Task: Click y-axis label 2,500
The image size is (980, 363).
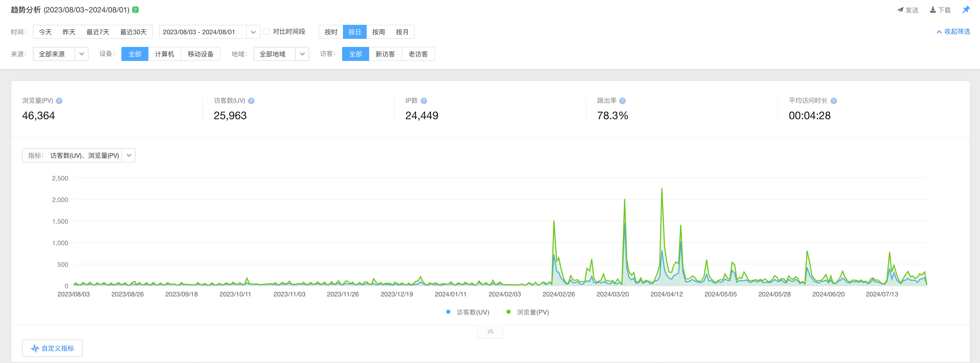Action: point(60,178)
